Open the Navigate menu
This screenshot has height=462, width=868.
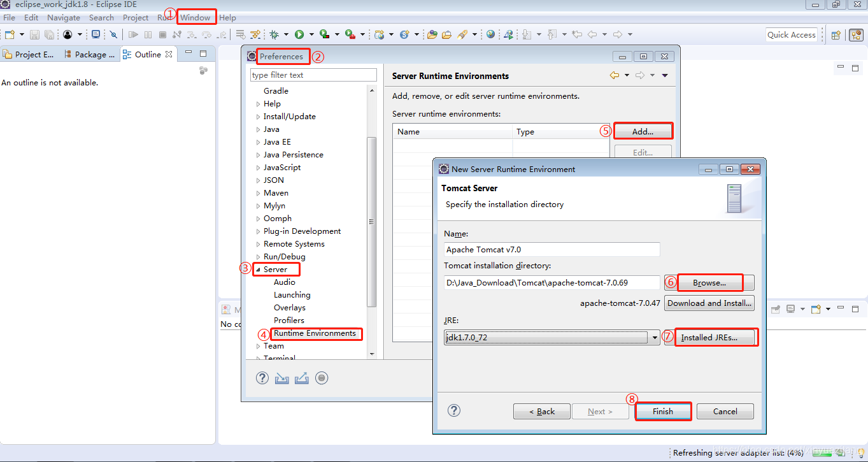tap(64, 17)
